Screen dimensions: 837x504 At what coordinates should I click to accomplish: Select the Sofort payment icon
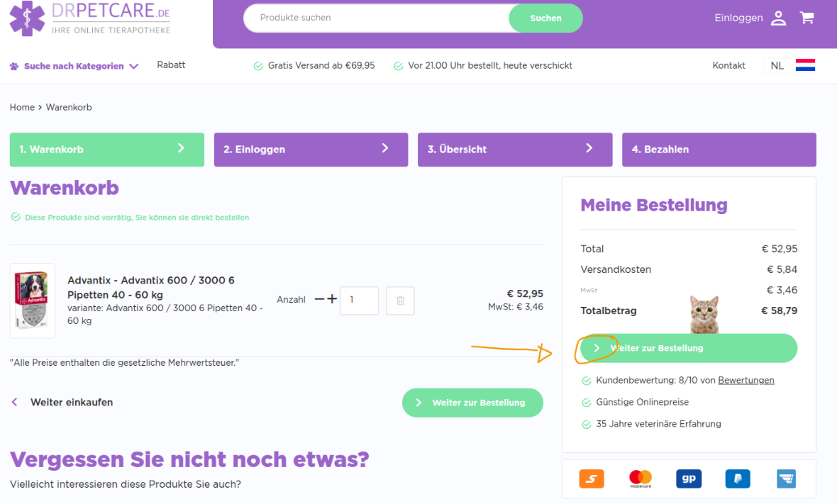pyautogui.click(x=592, y=478)
